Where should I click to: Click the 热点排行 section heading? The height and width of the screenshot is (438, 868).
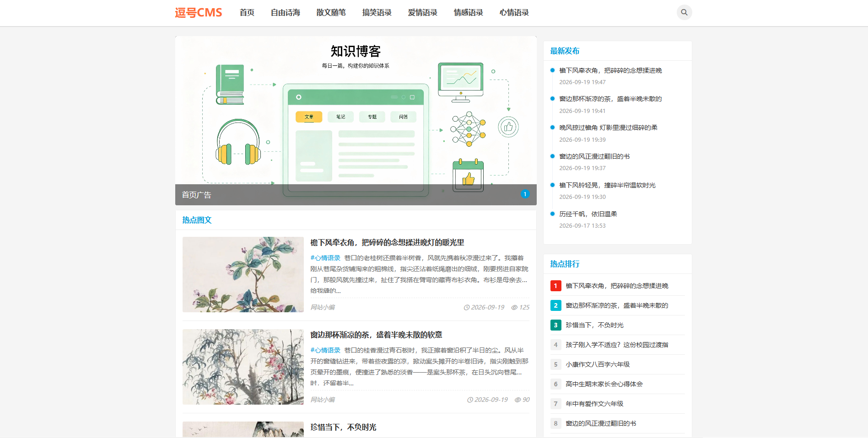(x=565, y=264)
